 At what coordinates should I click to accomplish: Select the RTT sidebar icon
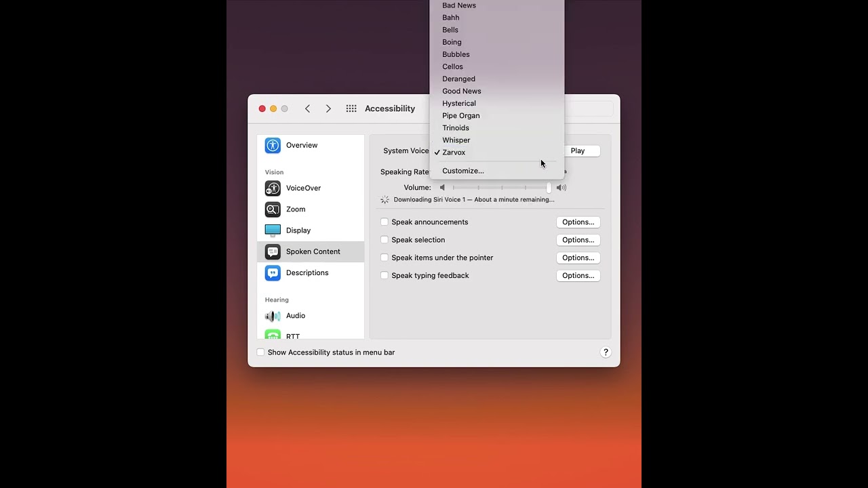coord(273,335)
